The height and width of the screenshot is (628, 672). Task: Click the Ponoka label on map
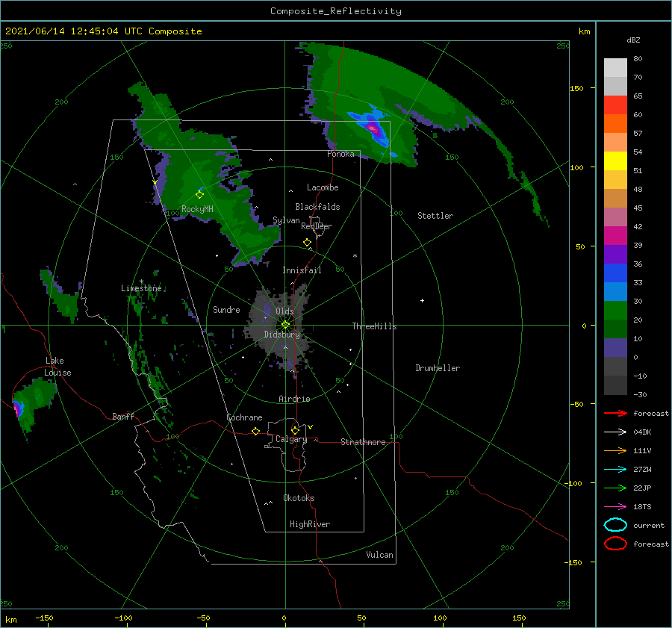340,154
